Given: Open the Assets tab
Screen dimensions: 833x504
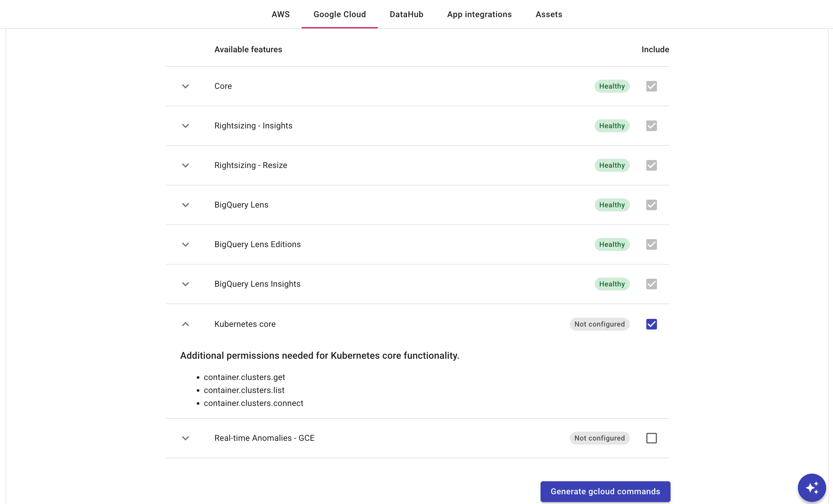Looking at the screenshot, I should (x=548, y=14).
